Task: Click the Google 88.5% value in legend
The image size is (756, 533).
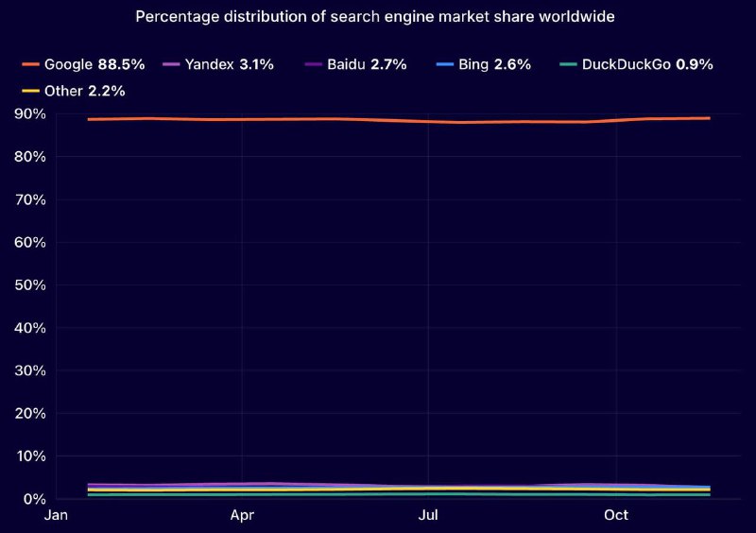Action: point(121,65)
